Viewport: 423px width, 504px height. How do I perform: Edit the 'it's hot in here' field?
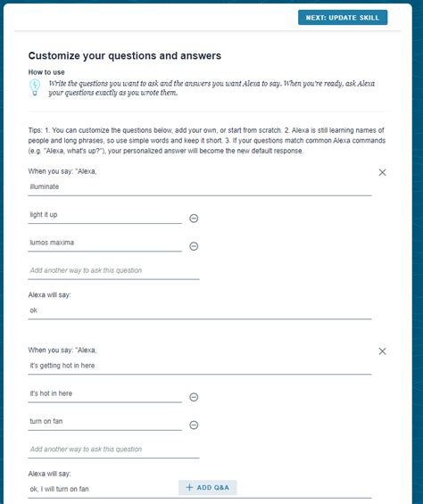105,393
